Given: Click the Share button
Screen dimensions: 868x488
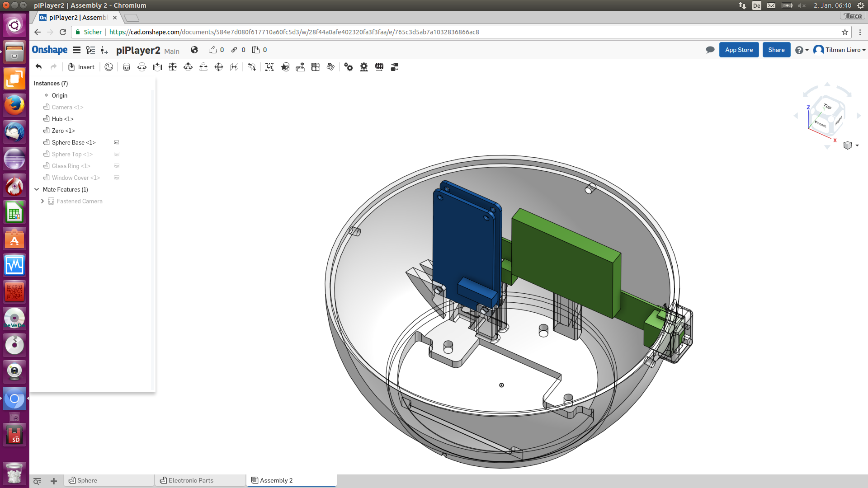Looking at the screenshot, I should (x=776, y=50).
